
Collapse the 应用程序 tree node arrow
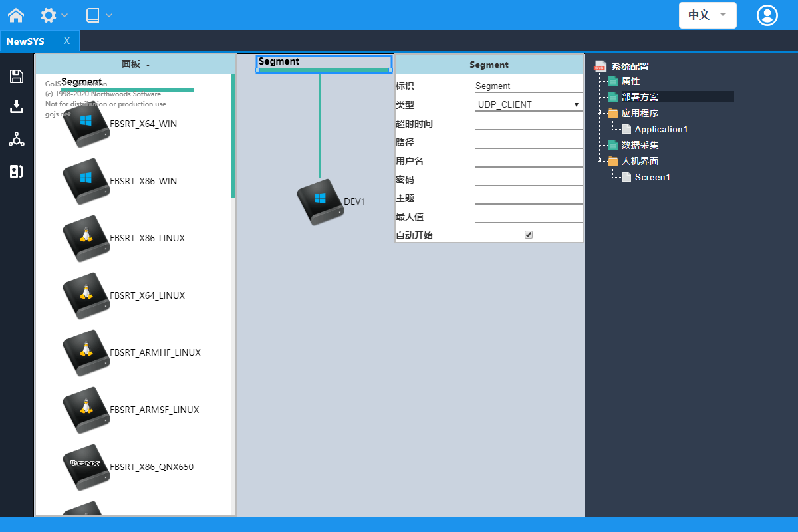click(x=600, y=114)
